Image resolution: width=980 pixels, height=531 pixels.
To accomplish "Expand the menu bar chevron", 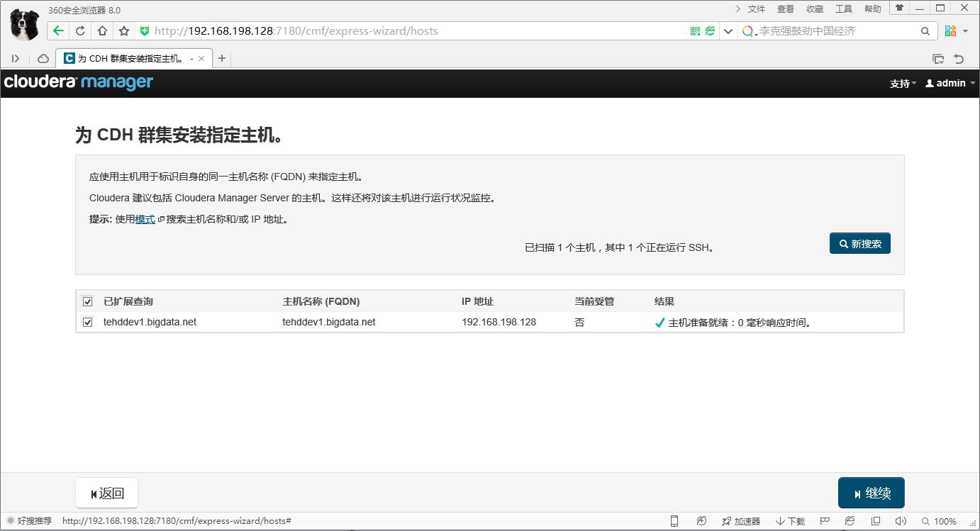I will tap(737, 9).
